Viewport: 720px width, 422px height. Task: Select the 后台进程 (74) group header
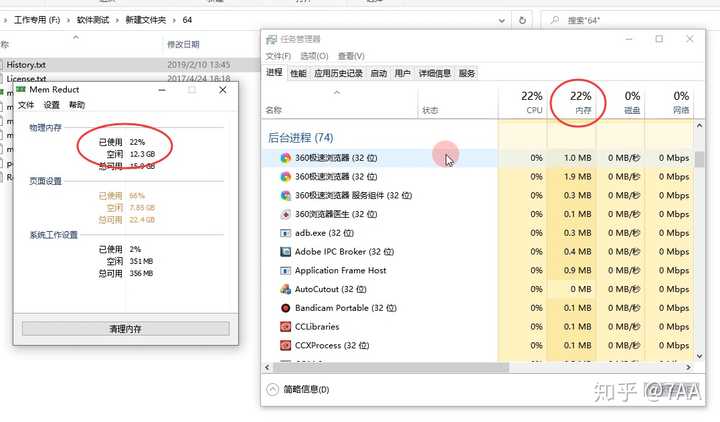coord(301,137)
